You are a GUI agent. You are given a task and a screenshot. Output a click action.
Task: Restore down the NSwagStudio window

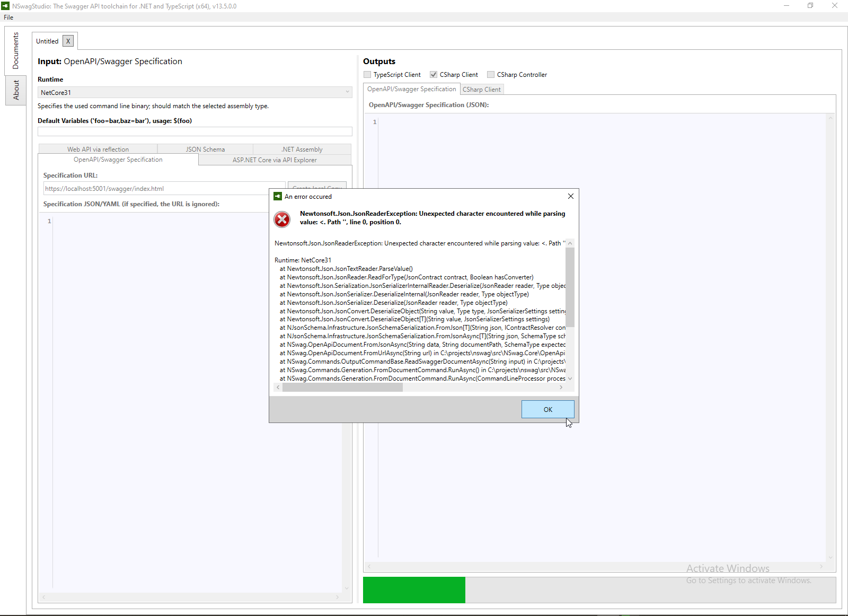click(810, 6)
